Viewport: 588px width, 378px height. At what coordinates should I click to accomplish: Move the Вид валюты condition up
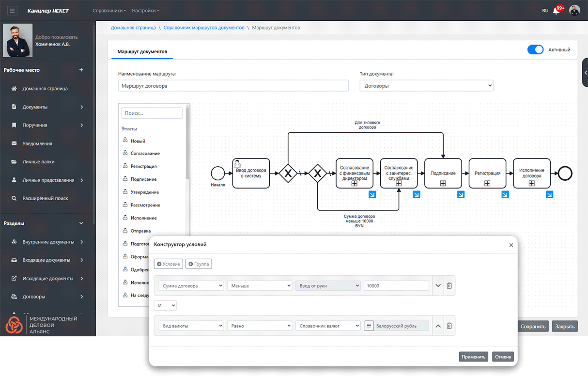[438, 326]
